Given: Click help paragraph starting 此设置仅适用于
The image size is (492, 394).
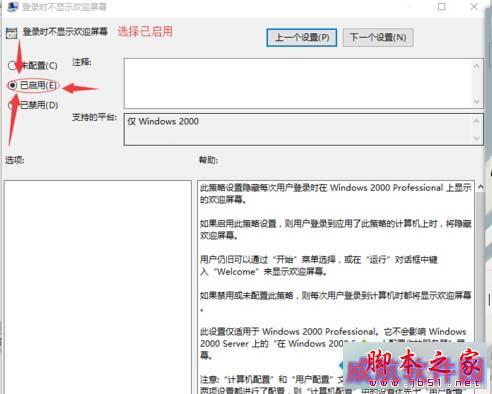Looking at the screenshot, I should pyautogui.click(x=333, y=343).
